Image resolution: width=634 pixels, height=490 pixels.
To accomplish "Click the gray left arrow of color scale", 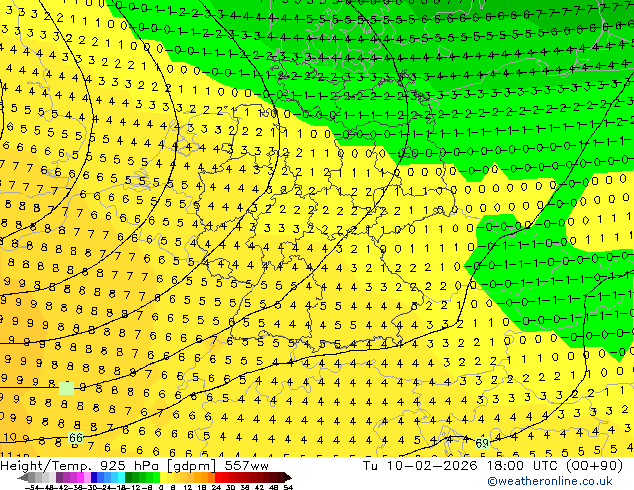I will [22, 477].
